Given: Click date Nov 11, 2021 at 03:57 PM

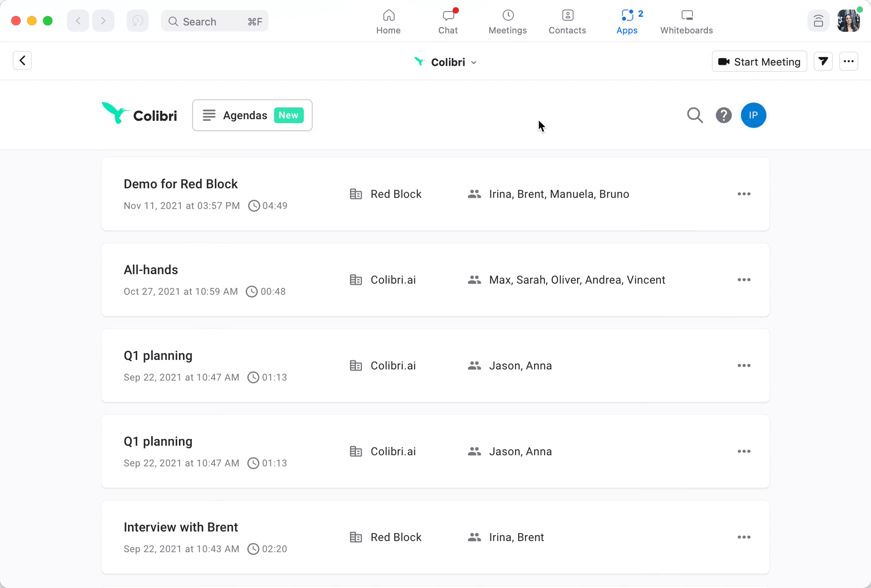Looking at the screenshot, I should (182, 205).
